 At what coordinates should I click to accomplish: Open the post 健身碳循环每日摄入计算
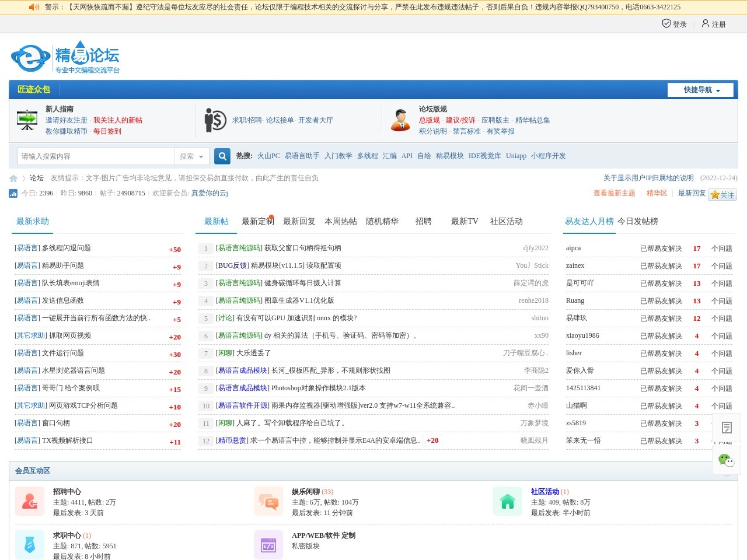303,283
